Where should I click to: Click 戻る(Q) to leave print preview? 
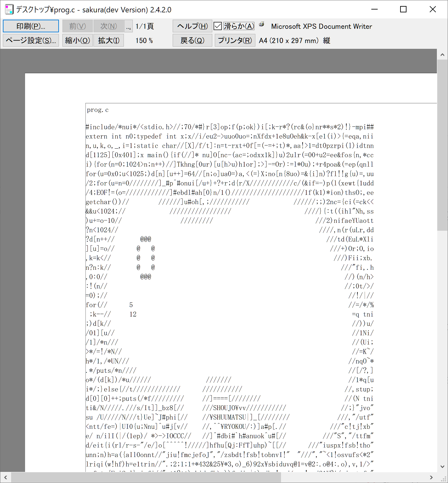pyautogui.click(x=192, y=40)
